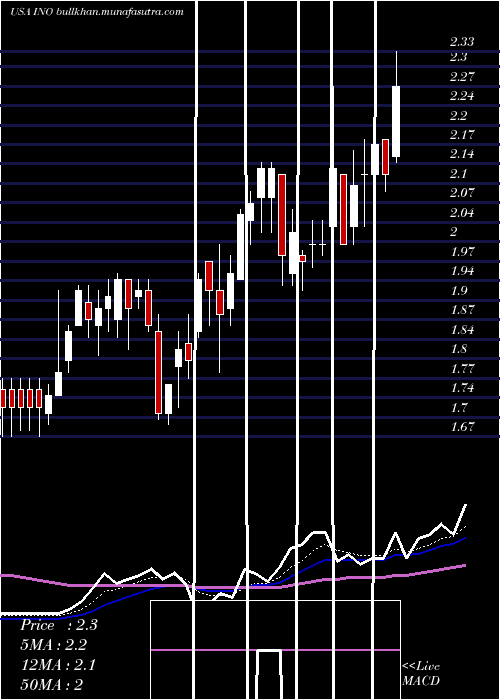Select the 1.77 price axis label
This screenshot has width=500, height=700.
pyautogui.click(x=462, y=368)
